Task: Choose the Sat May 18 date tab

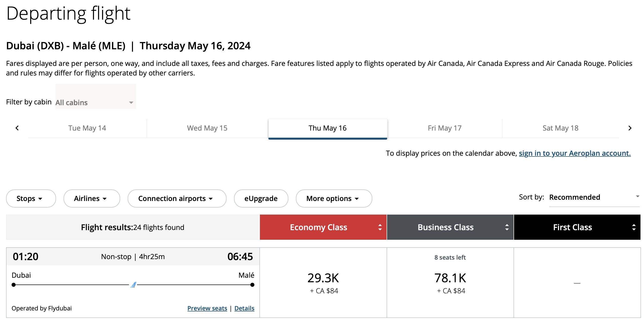Action: (561, 128)
